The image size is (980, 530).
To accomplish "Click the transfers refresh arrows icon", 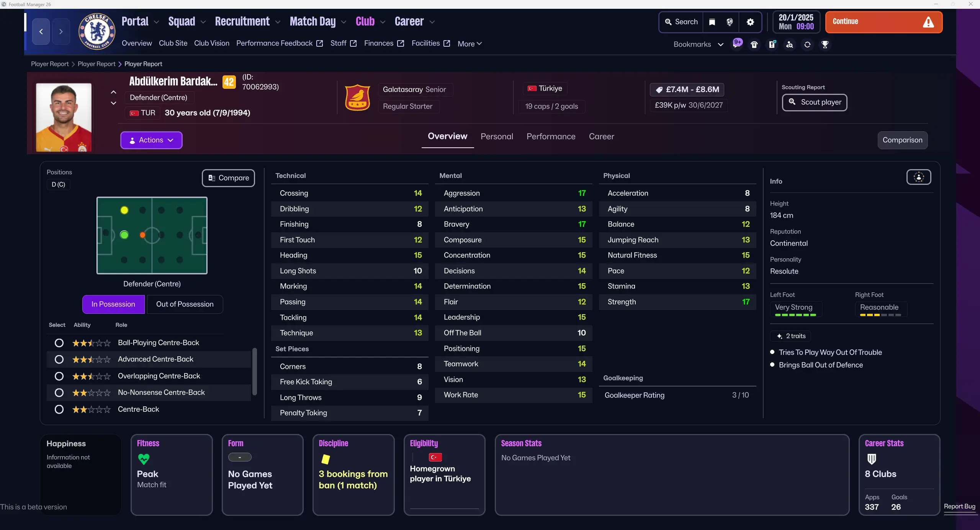I will (807, 45).
